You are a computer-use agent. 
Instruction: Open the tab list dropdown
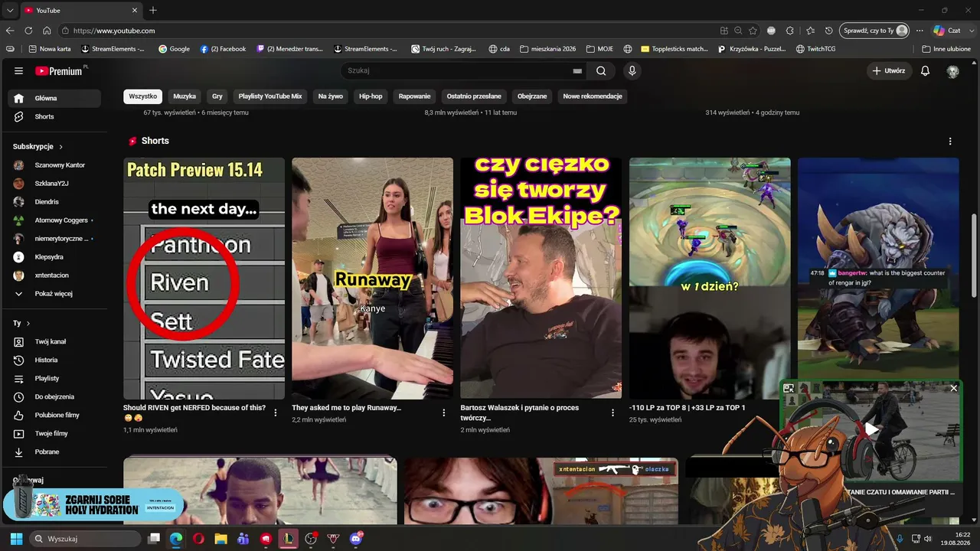[10, 10]
